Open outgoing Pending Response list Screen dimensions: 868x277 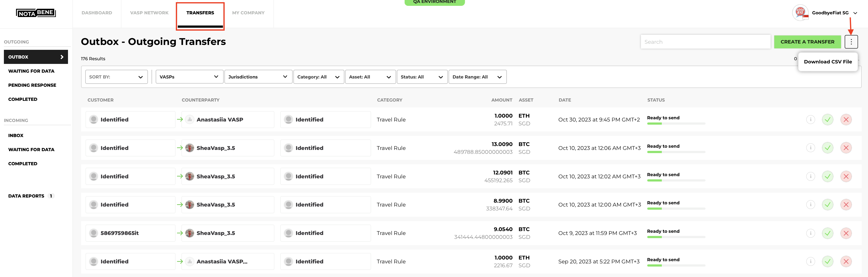pos(32,85)
